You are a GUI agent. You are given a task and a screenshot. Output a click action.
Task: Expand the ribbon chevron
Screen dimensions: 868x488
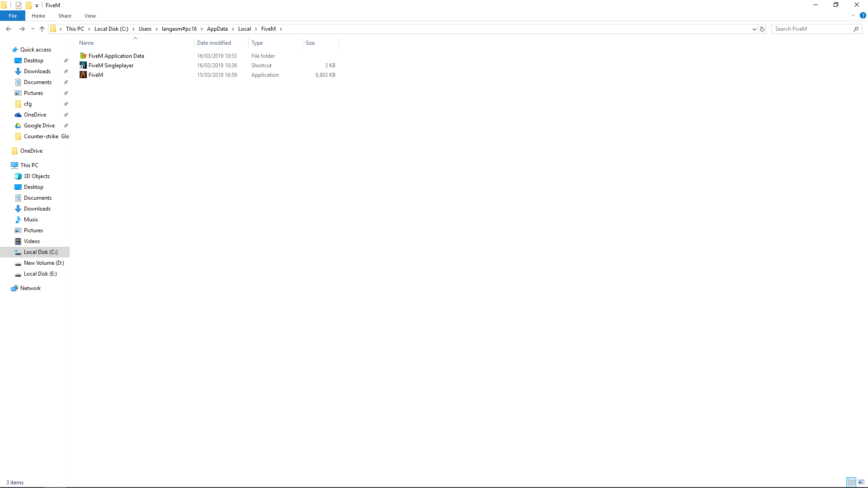853,16
